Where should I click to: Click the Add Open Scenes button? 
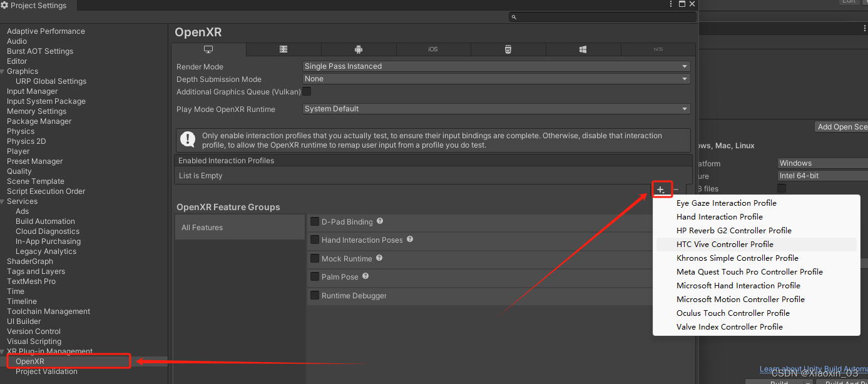point(841,126)
